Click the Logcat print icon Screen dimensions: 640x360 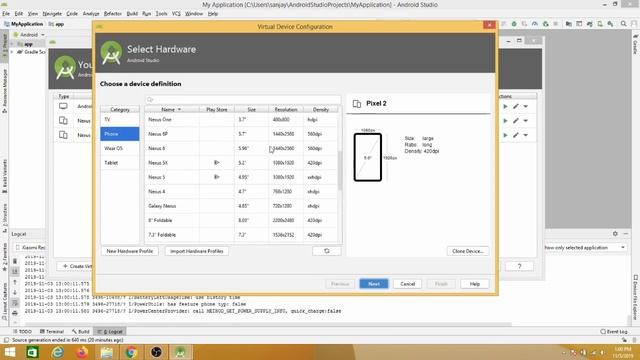15,313
